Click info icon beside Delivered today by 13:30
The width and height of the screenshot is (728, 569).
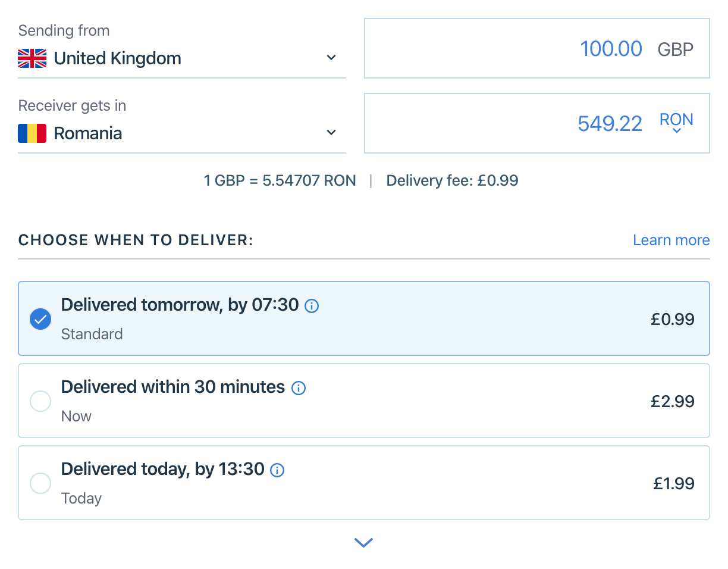point(277,470)
